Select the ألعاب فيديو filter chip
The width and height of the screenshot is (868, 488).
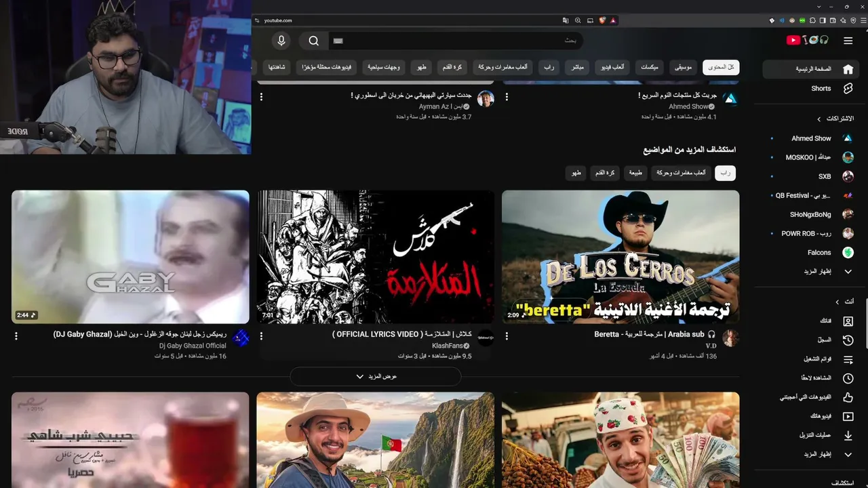coord(612,67)
